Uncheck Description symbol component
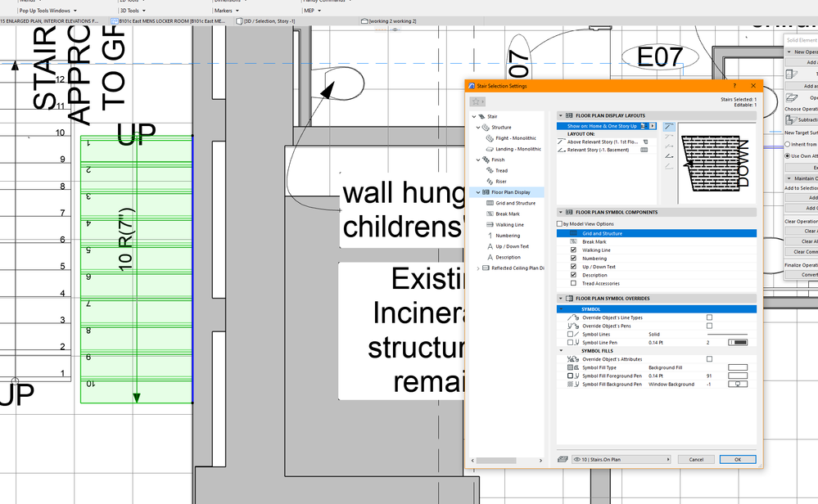Viewport: 818px width, 504px height. coord(573,275)
